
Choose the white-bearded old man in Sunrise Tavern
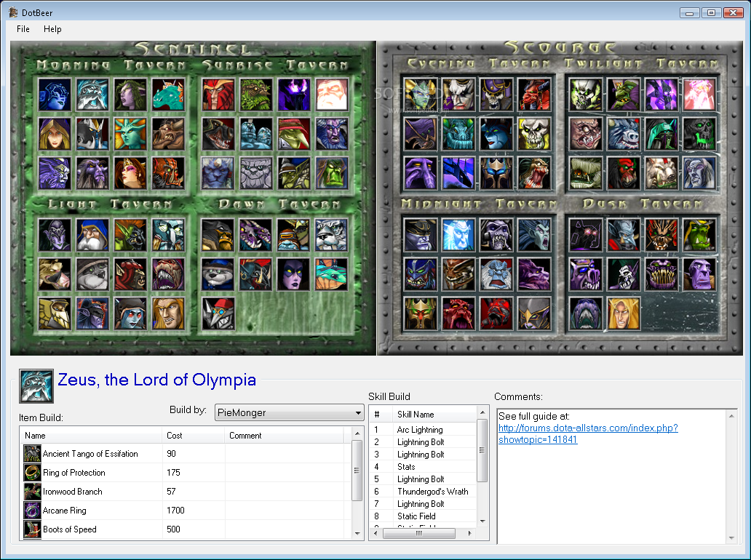coord(332,95)
